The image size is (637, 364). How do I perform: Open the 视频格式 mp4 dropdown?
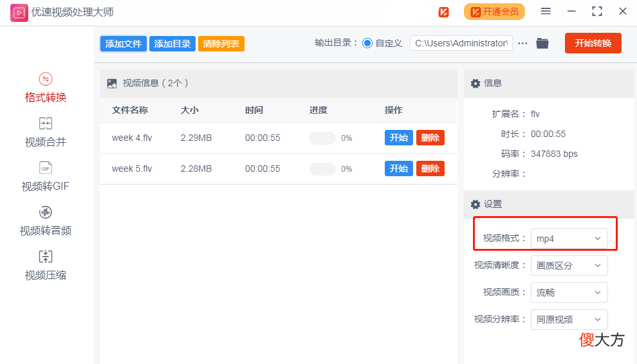(569, 239)
